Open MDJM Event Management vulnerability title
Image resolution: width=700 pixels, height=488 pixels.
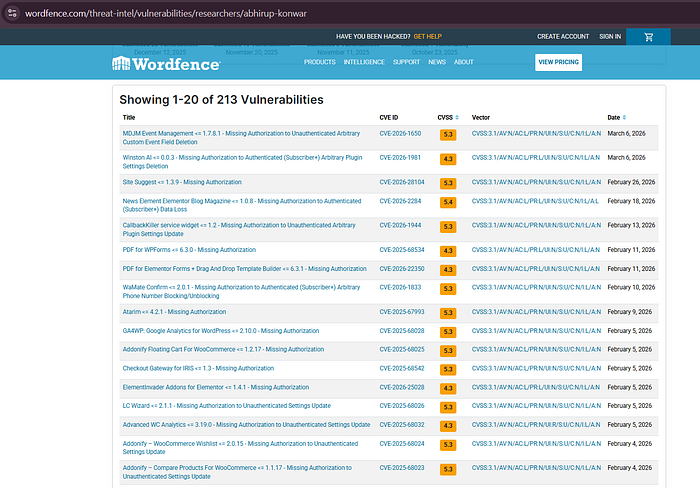[x=241, y=138]
